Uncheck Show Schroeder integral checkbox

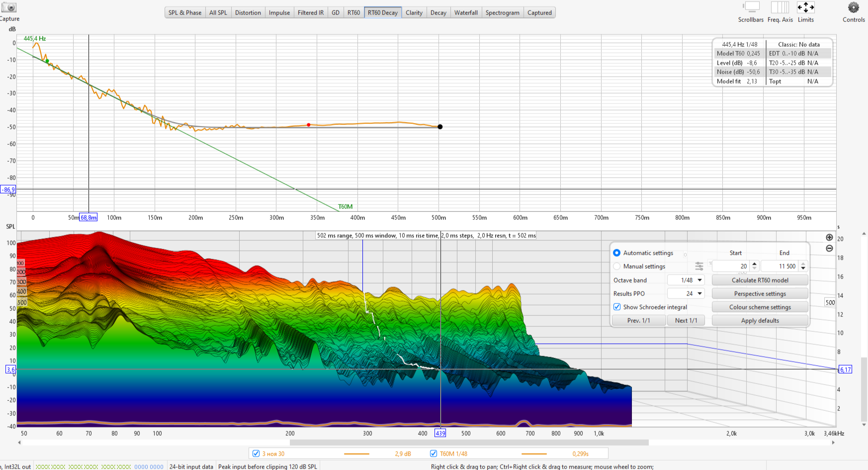(617, 307)
